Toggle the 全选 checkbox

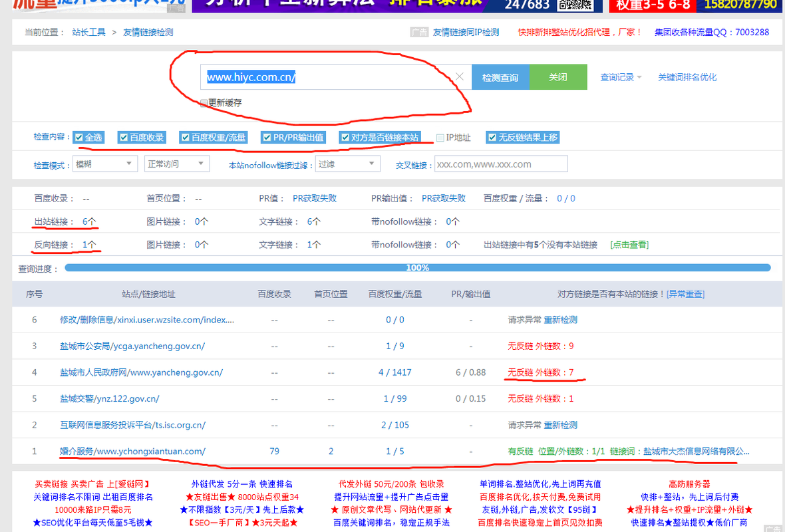pyautogui.click(x=79, y=137)
